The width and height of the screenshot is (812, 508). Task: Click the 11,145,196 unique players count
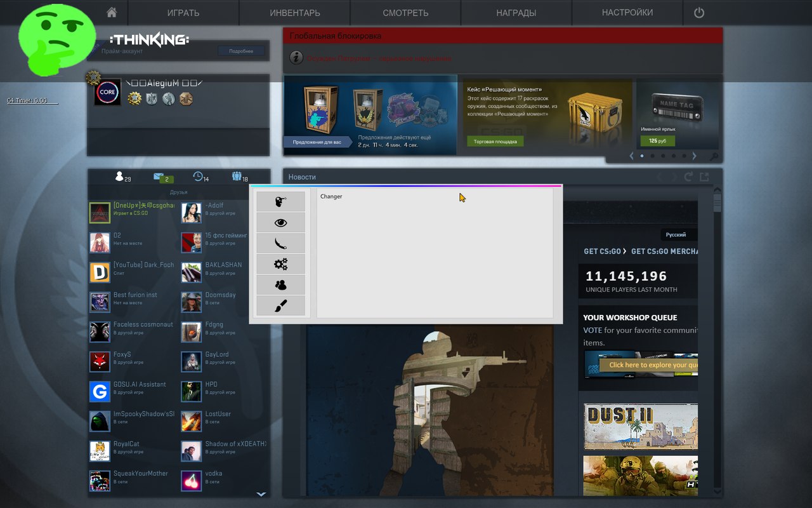[626, 276]
